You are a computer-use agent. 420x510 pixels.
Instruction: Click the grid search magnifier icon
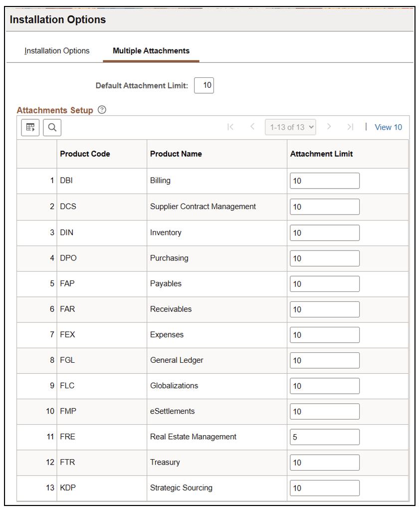coord(52,128)
